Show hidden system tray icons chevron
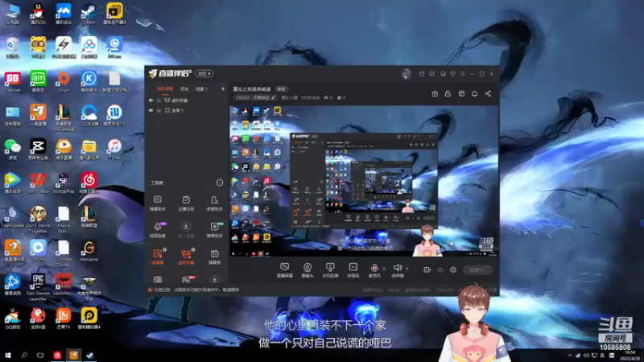 point(570,356)
